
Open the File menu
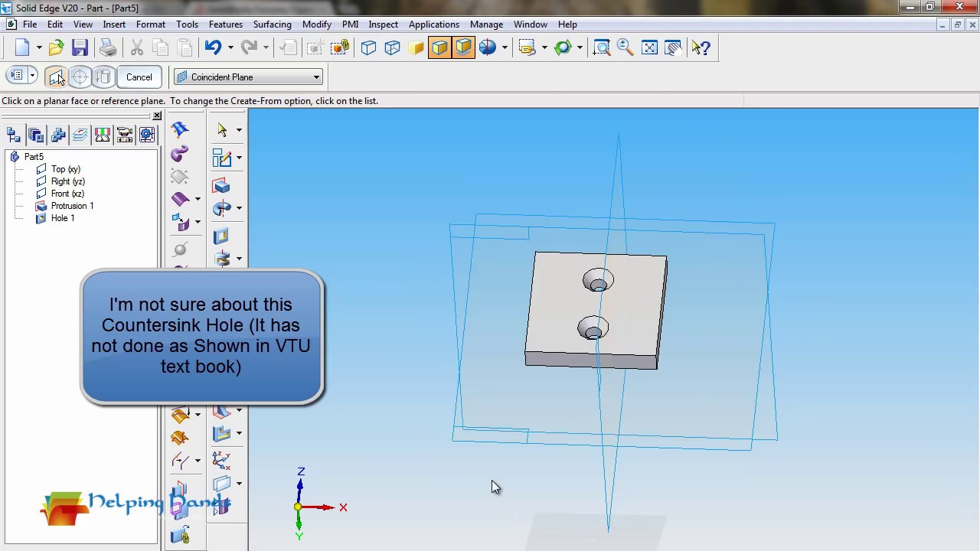click(30, 24)
